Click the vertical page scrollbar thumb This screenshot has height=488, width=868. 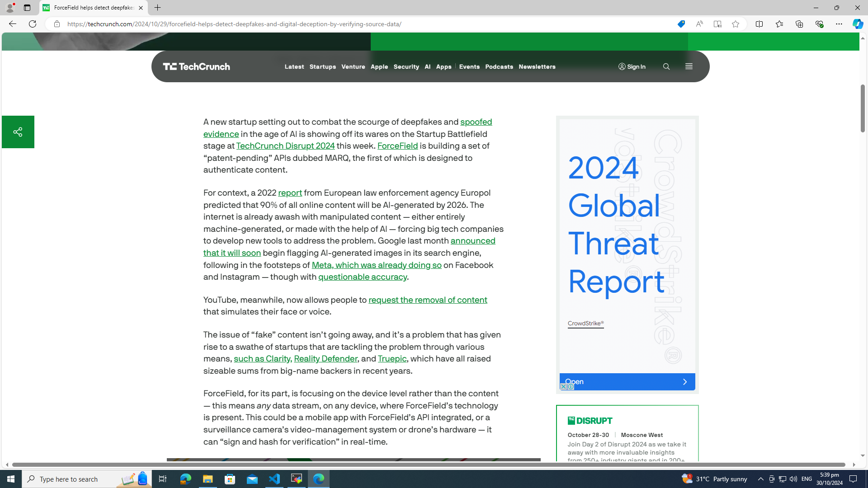tap(863, 108)
